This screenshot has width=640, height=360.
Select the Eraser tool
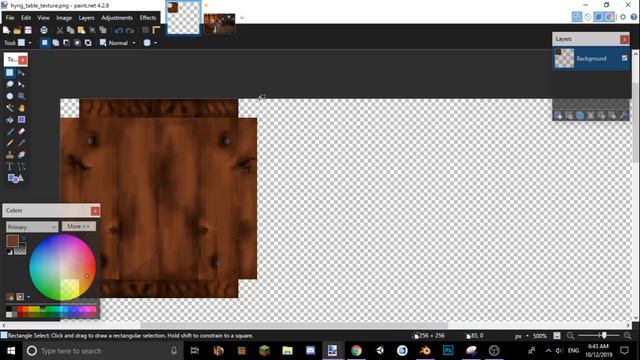click(22, 131)
